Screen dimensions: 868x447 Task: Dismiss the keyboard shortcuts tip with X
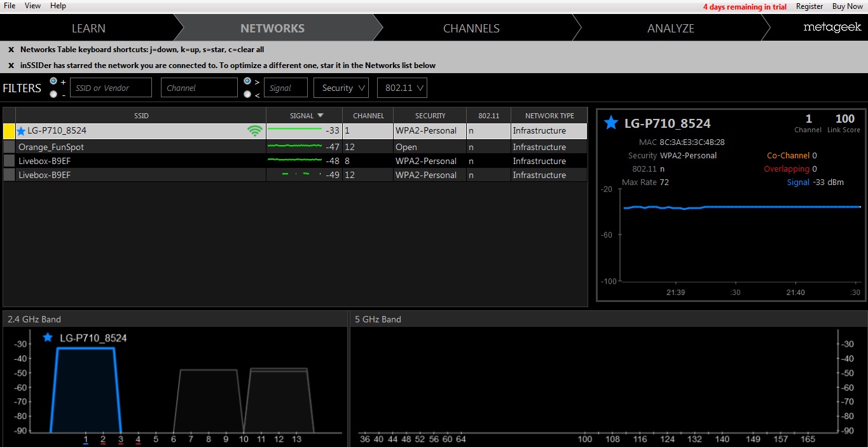pyautogui.click(x=11, y=50)
